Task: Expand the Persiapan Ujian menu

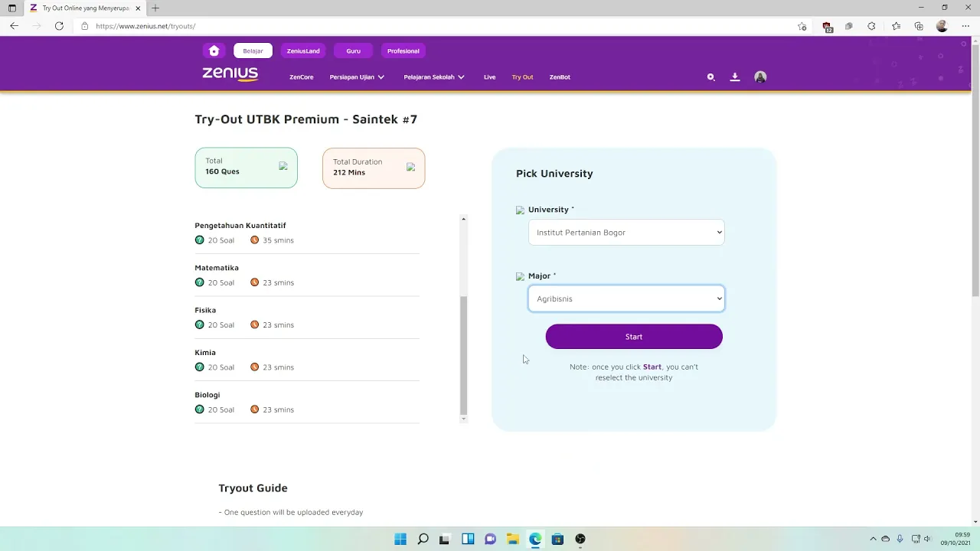Action: [x=357, y=77]
